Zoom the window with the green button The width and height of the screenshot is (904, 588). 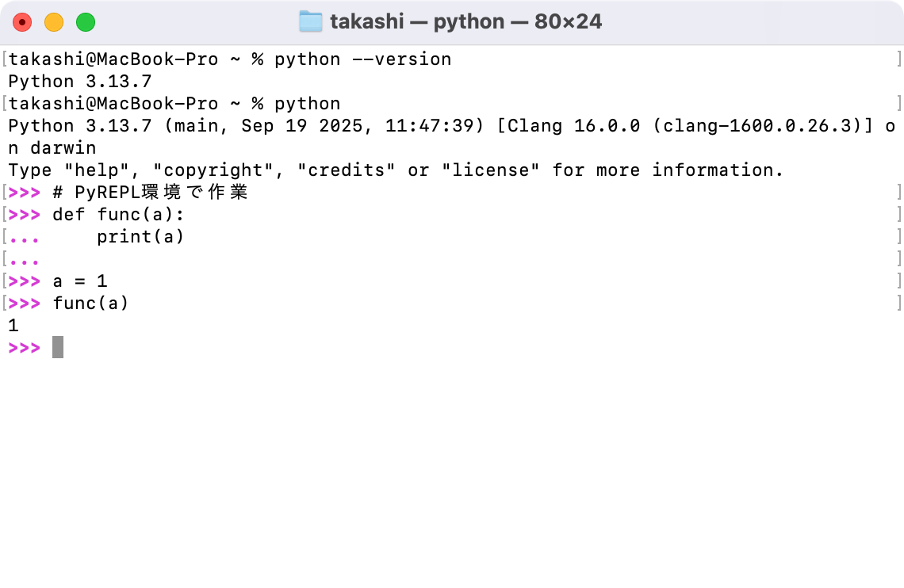[x=86, y=22]
